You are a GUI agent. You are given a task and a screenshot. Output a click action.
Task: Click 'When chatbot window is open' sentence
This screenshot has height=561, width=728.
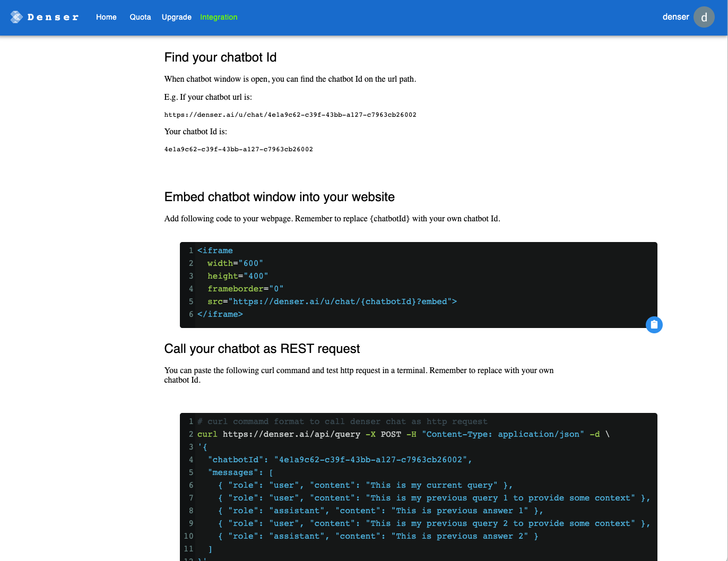click(x=290, y=79)
